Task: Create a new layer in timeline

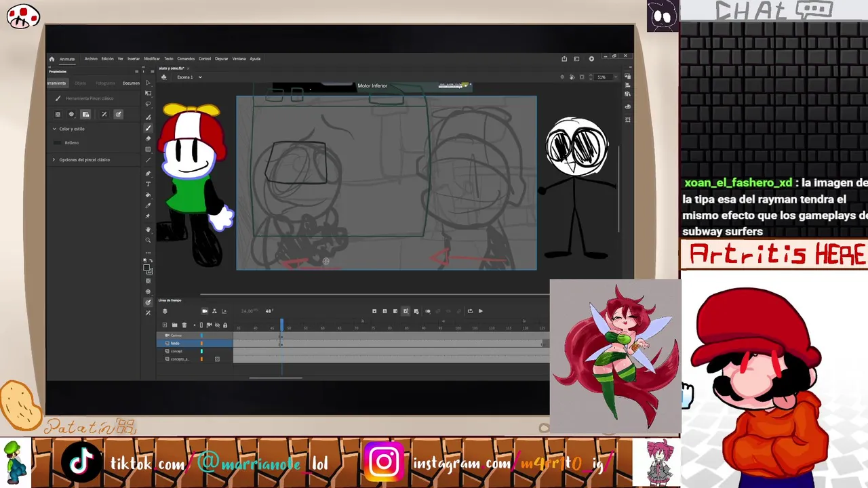Action: (165, 325)
